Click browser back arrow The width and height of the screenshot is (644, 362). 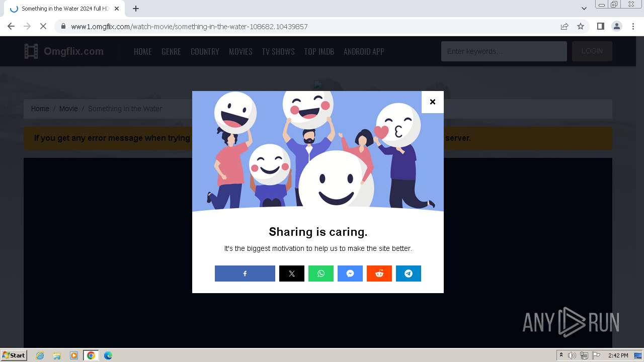[11, 26]
